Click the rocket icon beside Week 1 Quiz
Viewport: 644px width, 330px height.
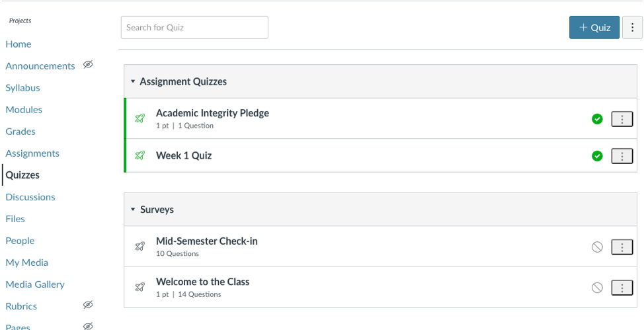[x=140, y=156]
